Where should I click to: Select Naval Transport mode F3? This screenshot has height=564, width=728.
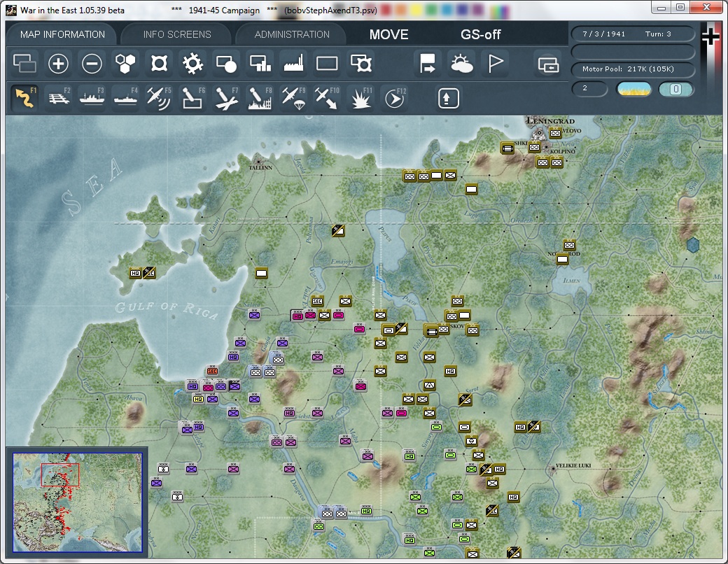point(92,98)
